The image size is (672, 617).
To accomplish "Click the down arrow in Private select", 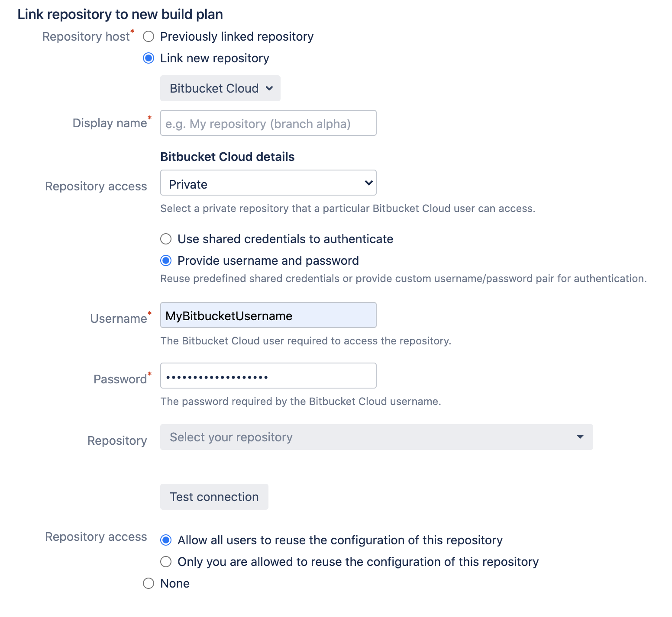I will (x=368, y=183).
